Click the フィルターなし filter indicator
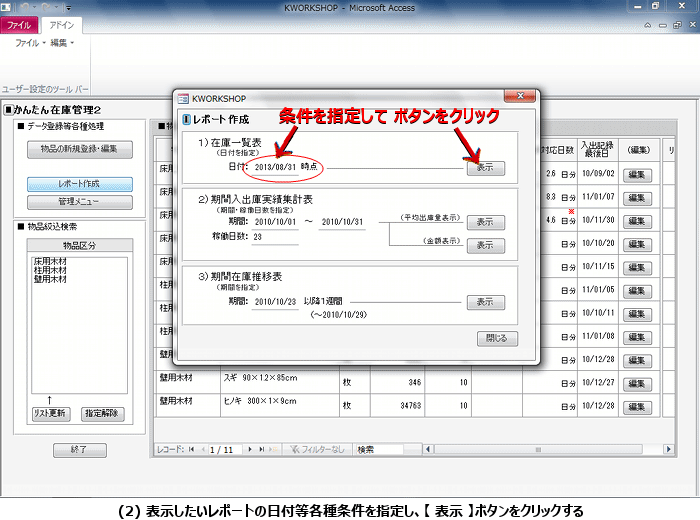The width and height of the screenshot is (700, 520). pyautogui.click(x=317, y=449)
